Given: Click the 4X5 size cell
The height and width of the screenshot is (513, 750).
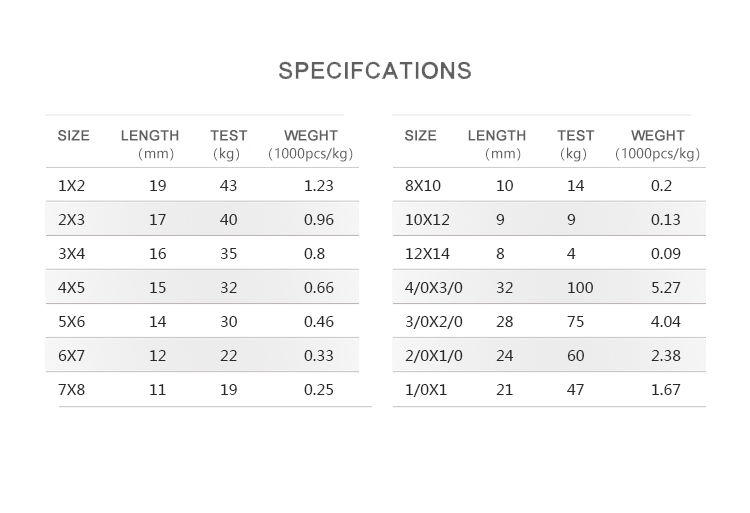Looking at the screenshot, I should (x=71, y=287).
